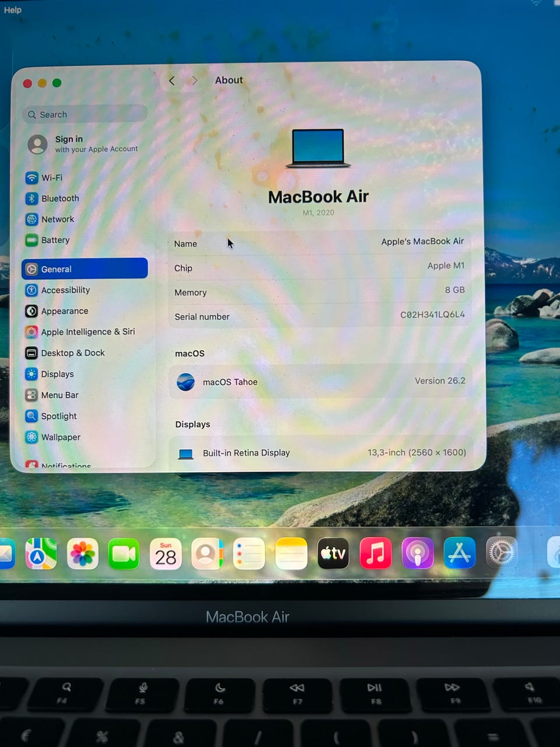Open System Settings from the Dock
Screen dimensions: 560x747
[x=501, y=552]
